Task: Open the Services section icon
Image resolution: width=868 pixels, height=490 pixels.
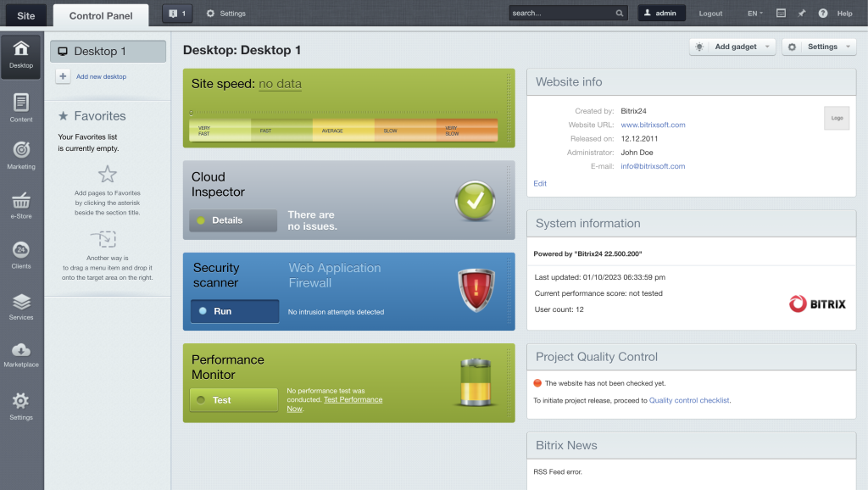Action: point(21,302)
